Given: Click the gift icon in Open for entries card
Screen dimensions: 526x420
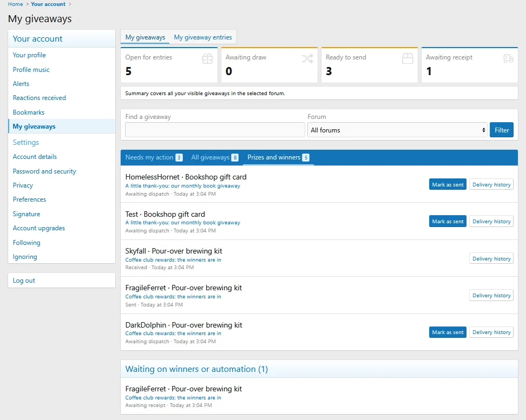Looking at the screenshot, I should [207, 59].
